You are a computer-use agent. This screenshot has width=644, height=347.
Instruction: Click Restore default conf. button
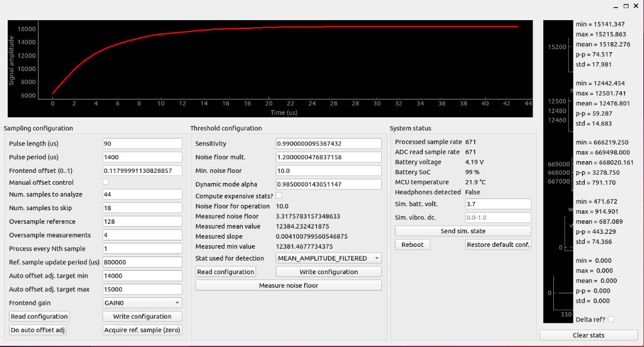[x=498, y=245]
